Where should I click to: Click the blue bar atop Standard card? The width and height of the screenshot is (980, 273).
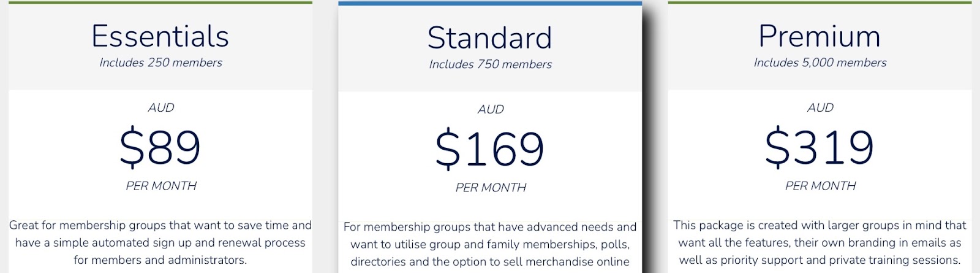pyautogui.click(x=490, y=3)
